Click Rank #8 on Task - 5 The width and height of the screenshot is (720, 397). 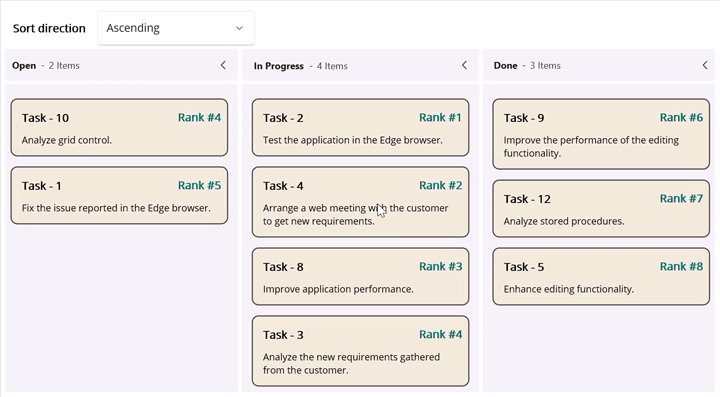click(681, 267)
